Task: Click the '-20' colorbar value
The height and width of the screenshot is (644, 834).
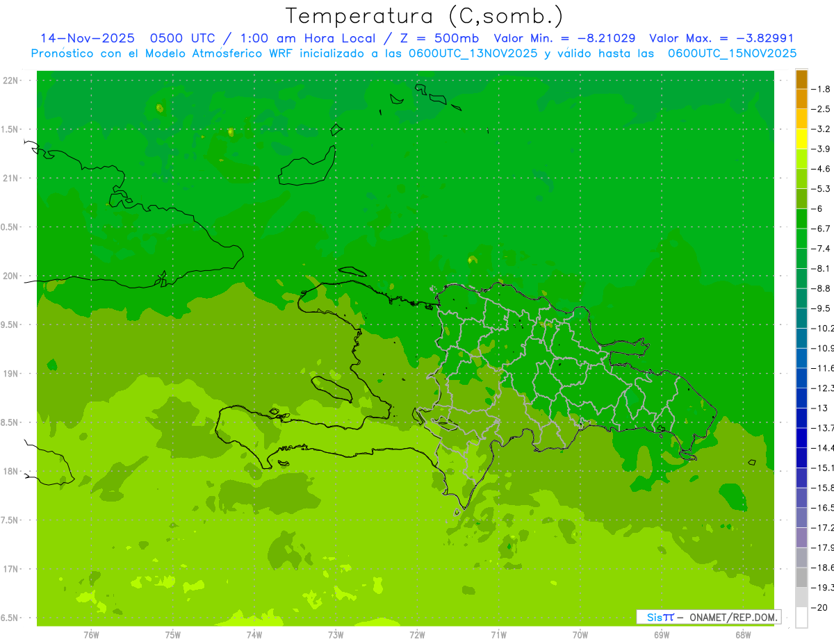Action: (821, 607)
